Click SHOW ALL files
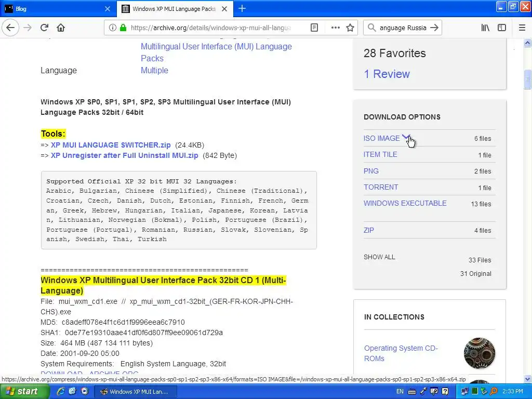This screenshot has height=399, width=532. (x=379, y=257)
